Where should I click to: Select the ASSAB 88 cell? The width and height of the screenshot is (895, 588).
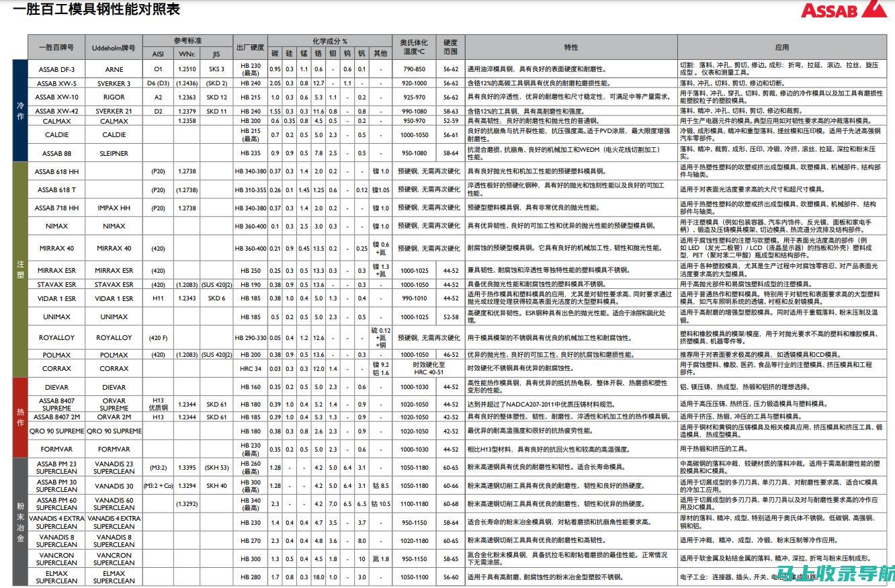point(56,153)
